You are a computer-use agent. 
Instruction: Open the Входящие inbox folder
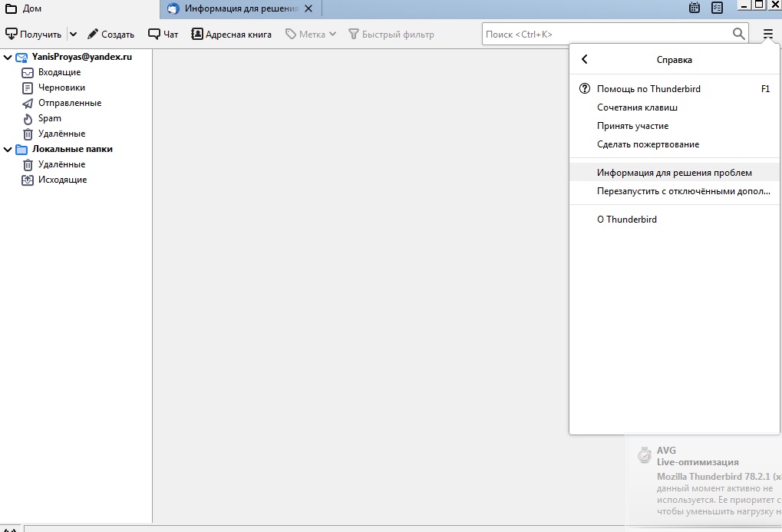click(x=59, y=72)
